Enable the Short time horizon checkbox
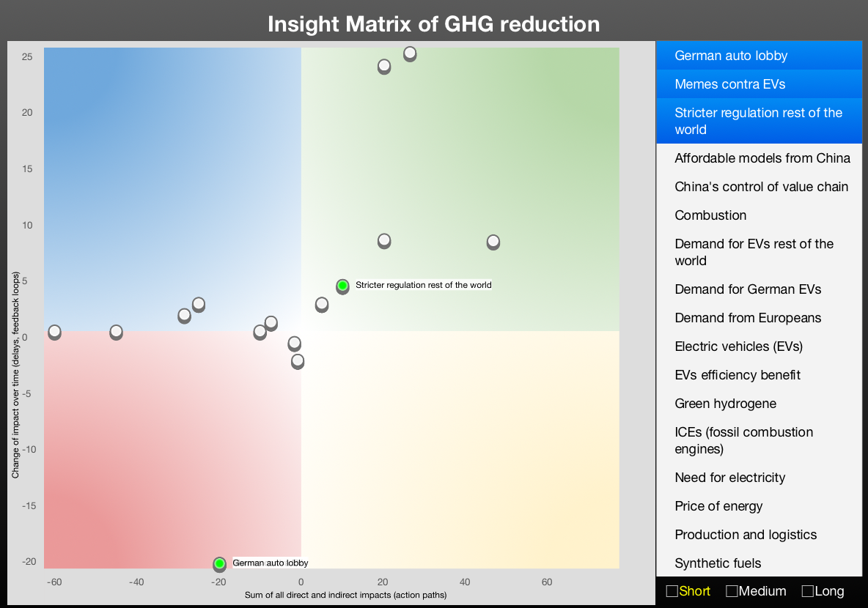This screenshot has height=608, width=868. (x=672, y=591)
